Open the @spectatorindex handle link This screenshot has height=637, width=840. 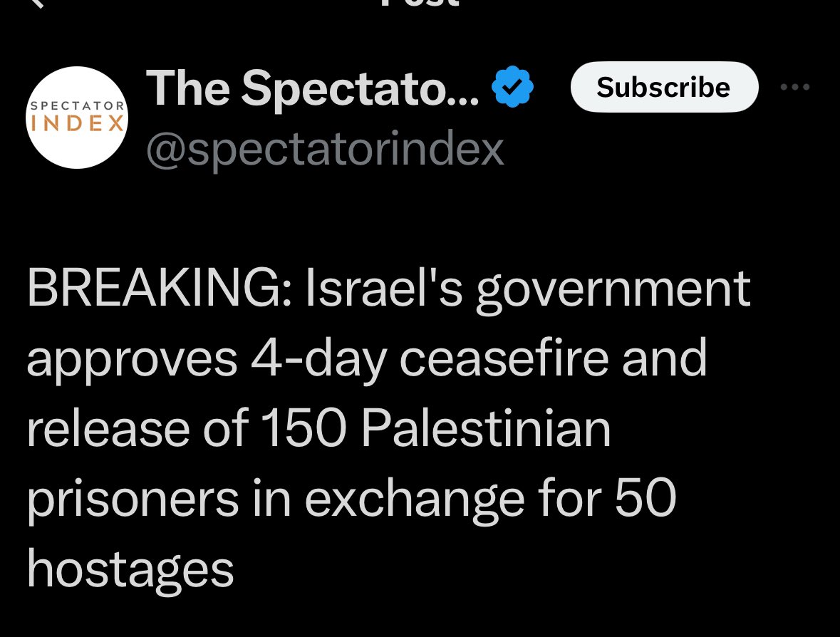point(325,150)
